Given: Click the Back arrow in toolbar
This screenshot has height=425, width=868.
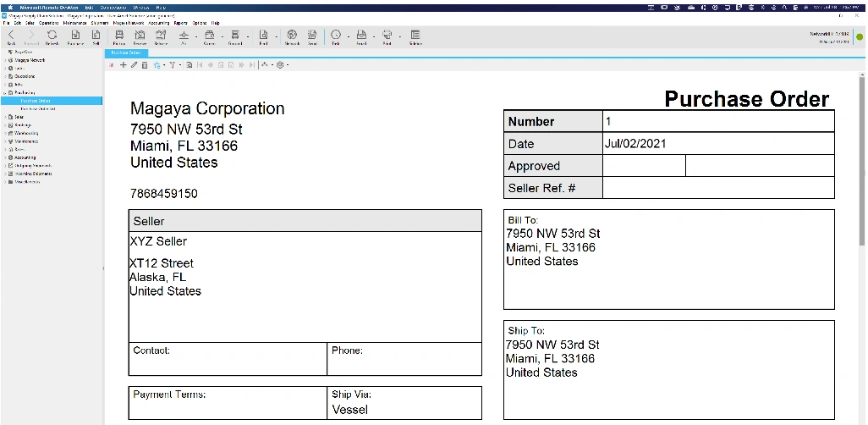Looking at the screenshot, I should pos(11,36).
